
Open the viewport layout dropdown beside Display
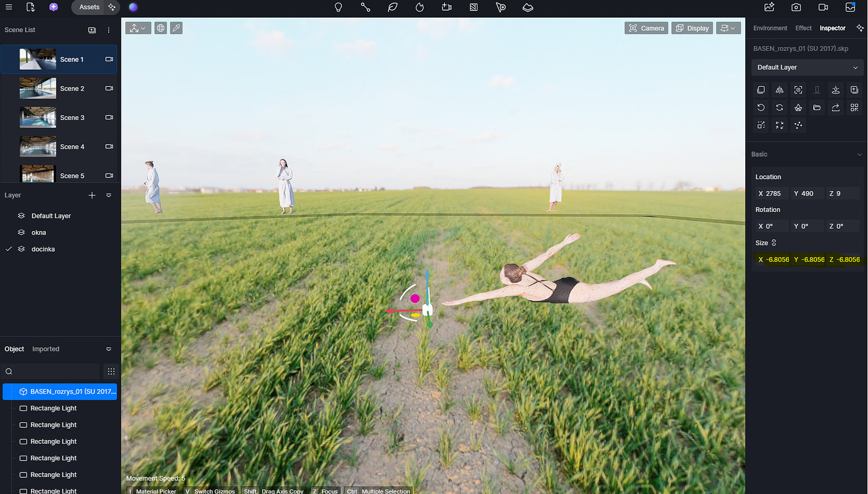728,28
